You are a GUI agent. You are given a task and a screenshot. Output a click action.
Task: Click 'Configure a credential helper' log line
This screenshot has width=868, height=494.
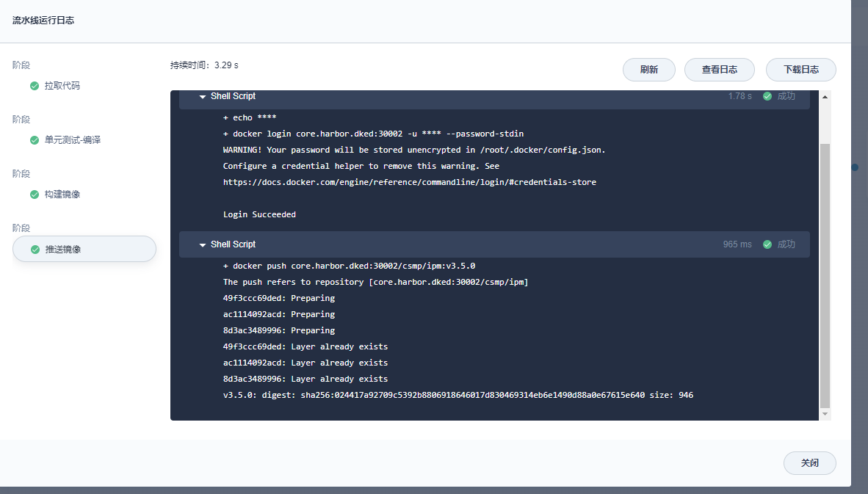361,166
